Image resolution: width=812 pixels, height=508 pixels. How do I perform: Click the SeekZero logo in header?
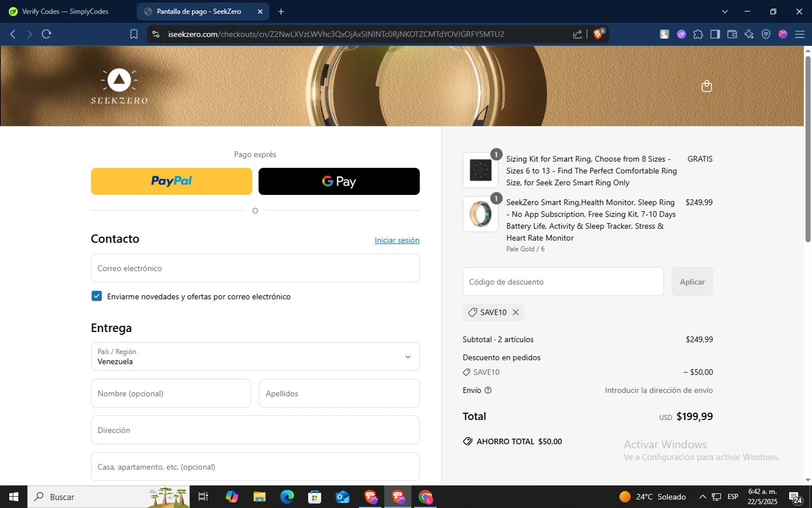pos(119,86)
